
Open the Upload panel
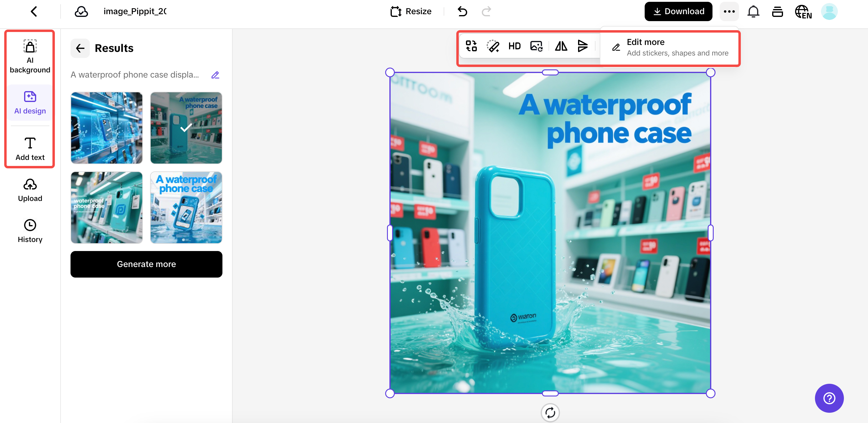click(x=30, y=189)
